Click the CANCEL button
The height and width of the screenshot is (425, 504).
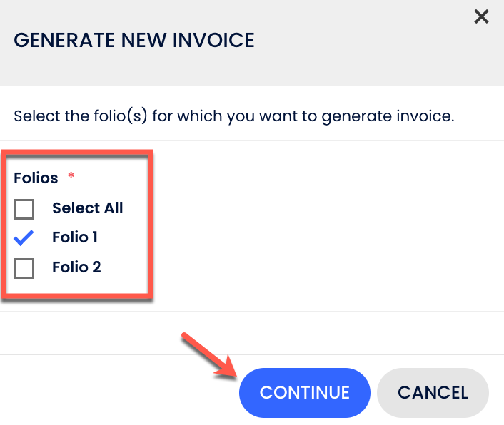tap(433, 392)
